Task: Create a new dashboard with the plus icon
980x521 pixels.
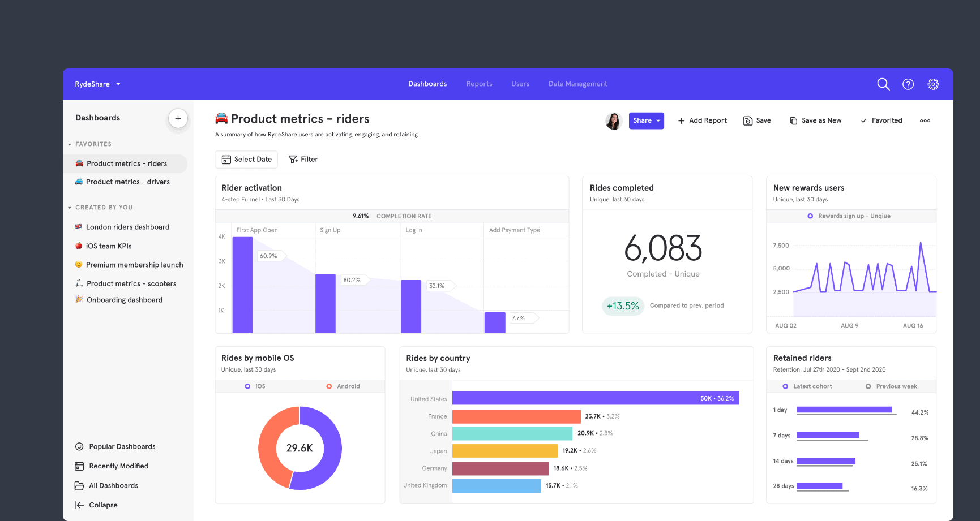Action: (178, 118)
